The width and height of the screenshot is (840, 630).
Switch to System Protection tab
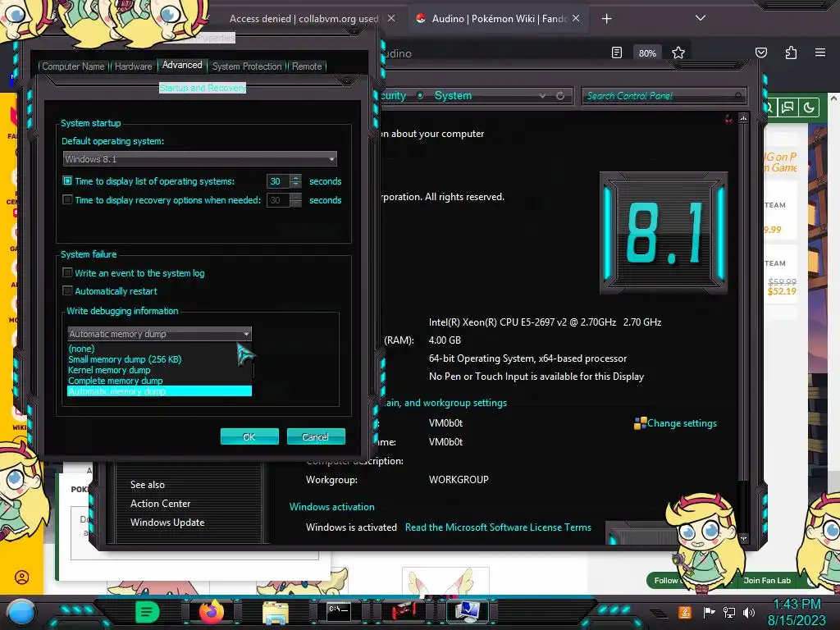point(247,66)
